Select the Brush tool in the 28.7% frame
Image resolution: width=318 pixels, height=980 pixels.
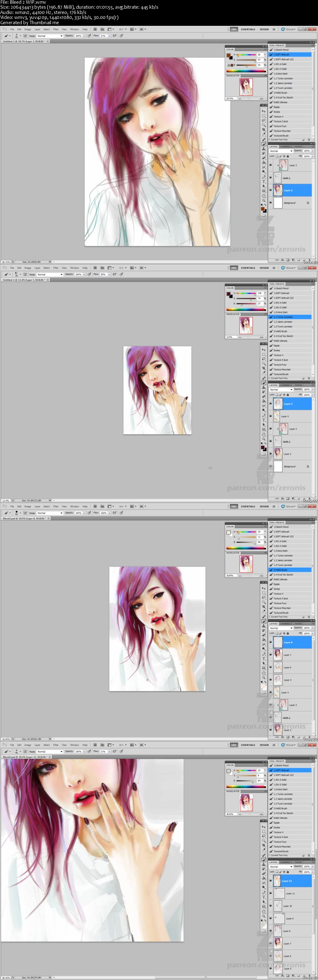264,144
